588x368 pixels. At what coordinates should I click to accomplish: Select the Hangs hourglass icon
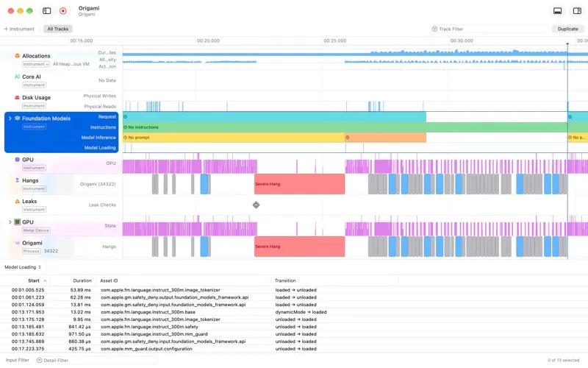coord(17,180)
